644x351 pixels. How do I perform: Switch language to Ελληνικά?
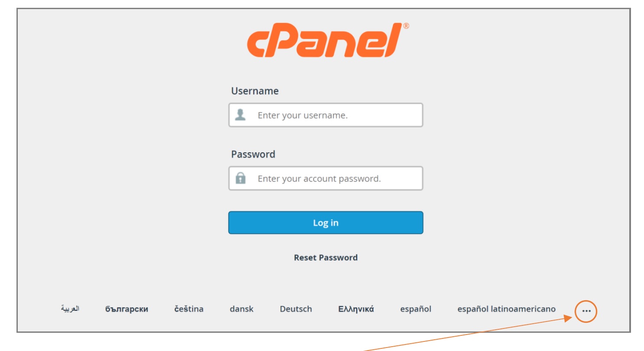(356, 309)
